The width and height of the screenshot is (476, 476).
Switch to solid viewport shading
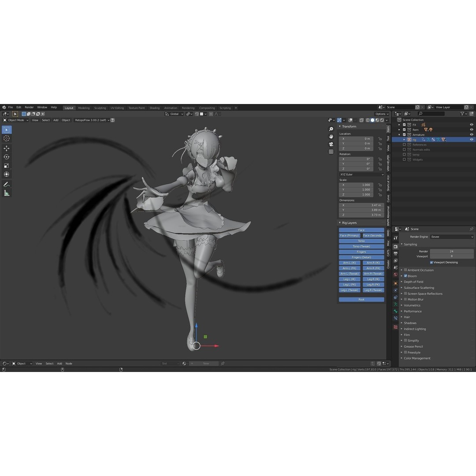[372, 120]
